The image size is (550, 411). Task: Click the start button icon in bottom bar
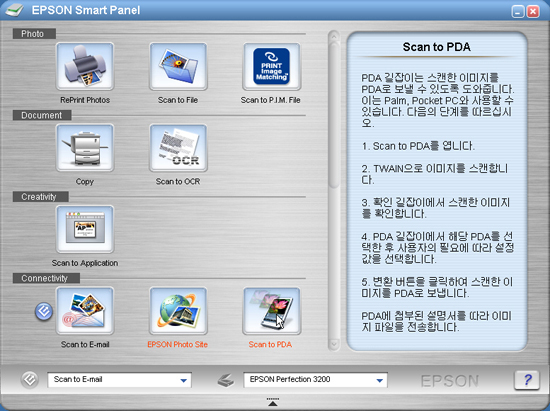(x=29, y=380)
